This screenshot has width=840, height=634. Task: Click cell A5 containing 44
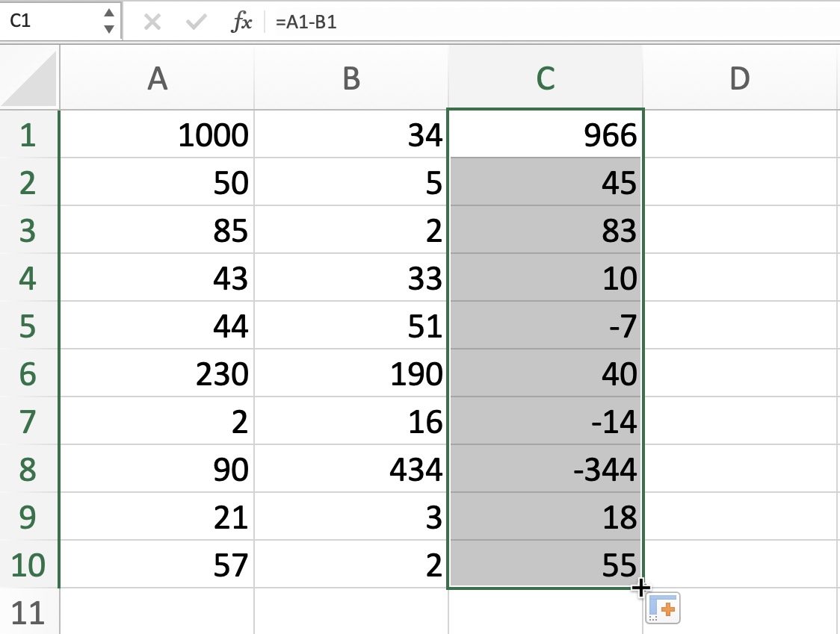click(x=157, y=325)
